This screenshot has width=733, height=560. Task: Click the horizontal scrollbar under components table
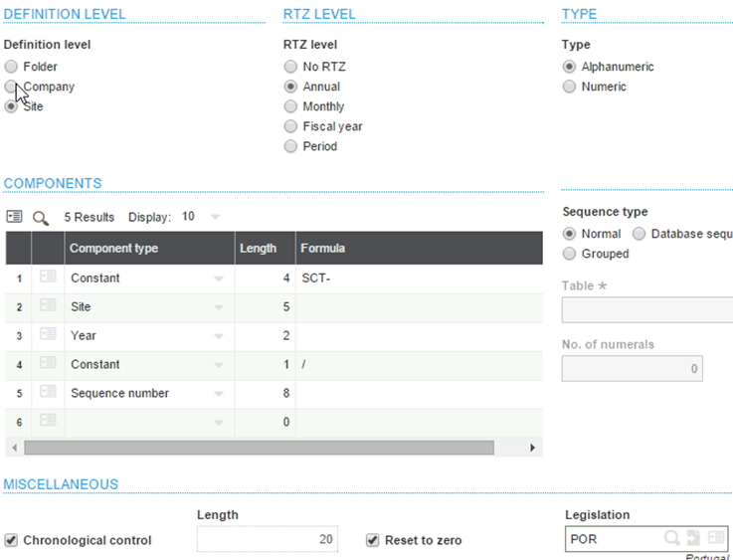[259, 448]
